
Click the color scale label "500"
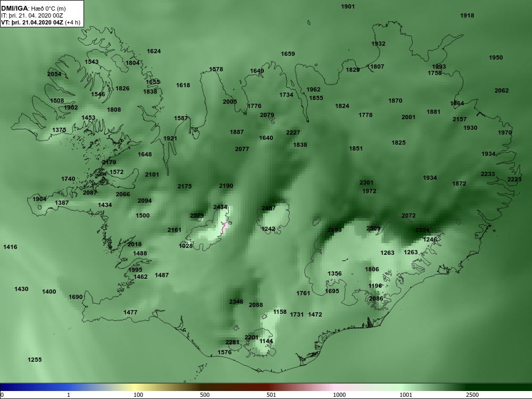pos(205,395)
